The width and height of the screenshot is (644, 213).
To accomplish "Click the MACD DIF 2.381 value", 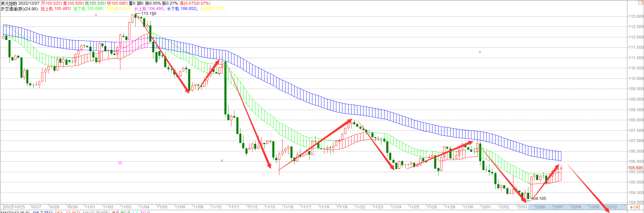I will (x=43, y=212).
